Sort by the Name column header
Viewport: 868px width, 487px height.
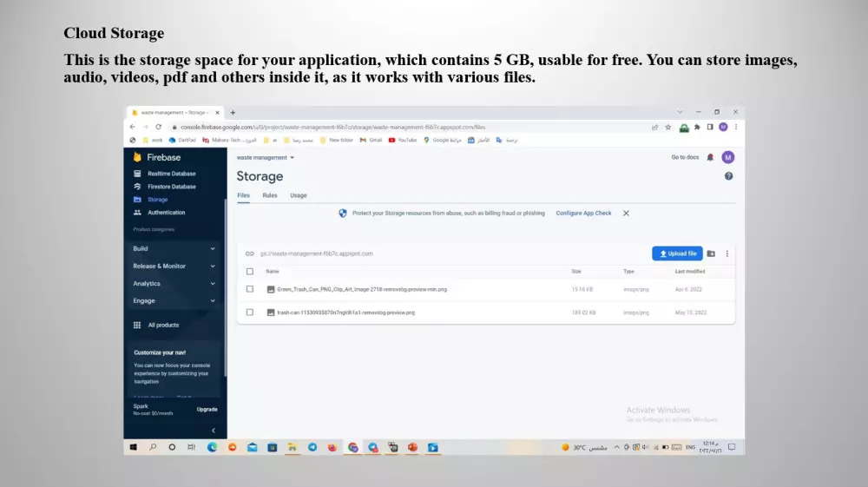(x=273, y=272)
